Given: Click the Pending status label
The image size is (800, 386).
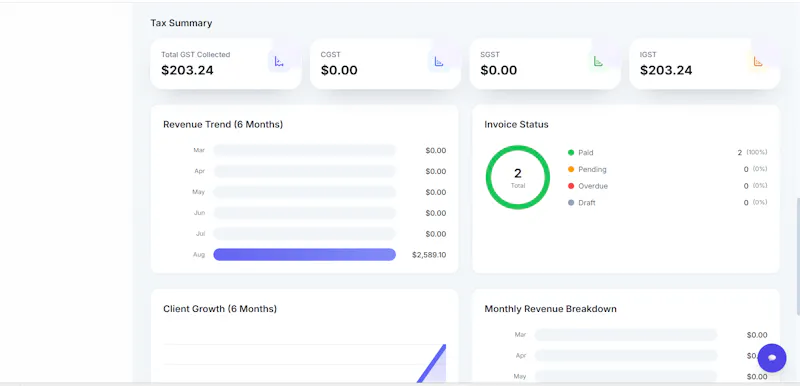Looking at the screenshot, I should [x=592, y=169].
